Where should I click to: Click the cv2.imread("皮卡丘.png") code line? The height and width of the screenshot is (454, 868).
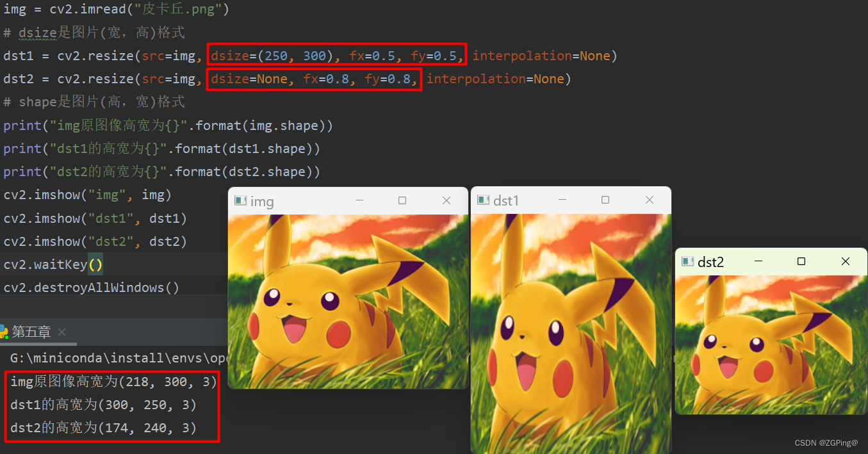click(x=116, y=10)
